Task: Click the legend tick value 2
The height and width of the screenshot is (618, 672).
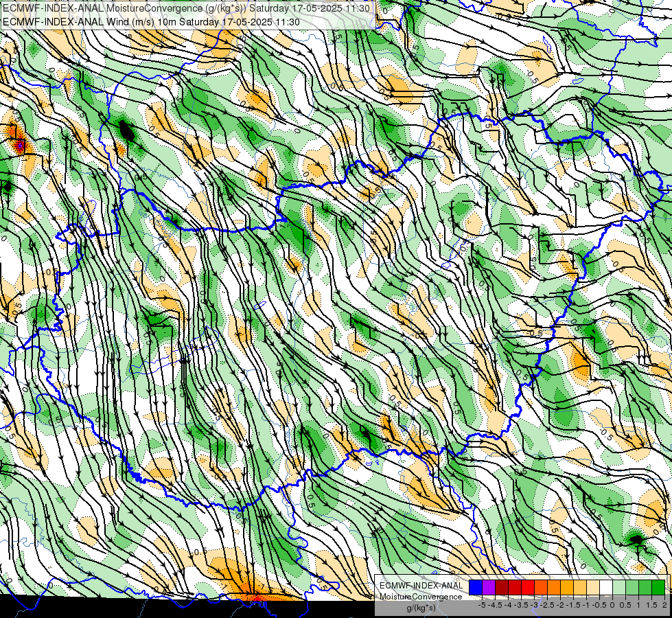Action: (664, 605)
